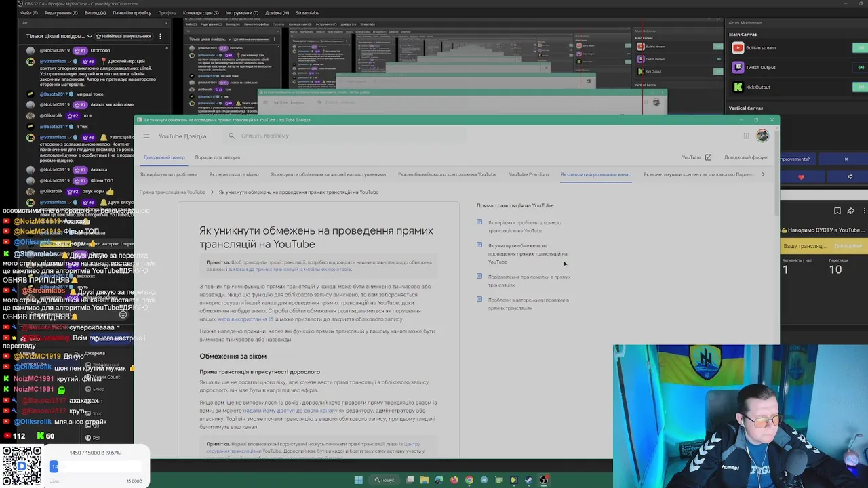
Task: Switch to the Довідковий центр tab
Action: coord(164,157)
